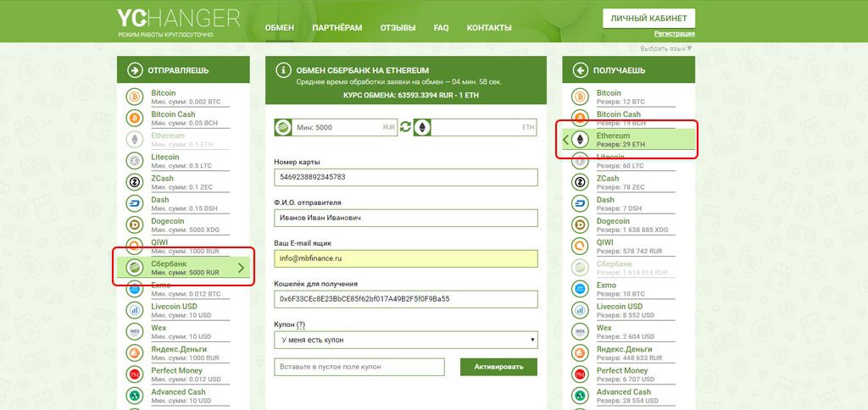Select QIWI text in send list
The width and height of the screenshot is (868, 410).
click(159, 242)
